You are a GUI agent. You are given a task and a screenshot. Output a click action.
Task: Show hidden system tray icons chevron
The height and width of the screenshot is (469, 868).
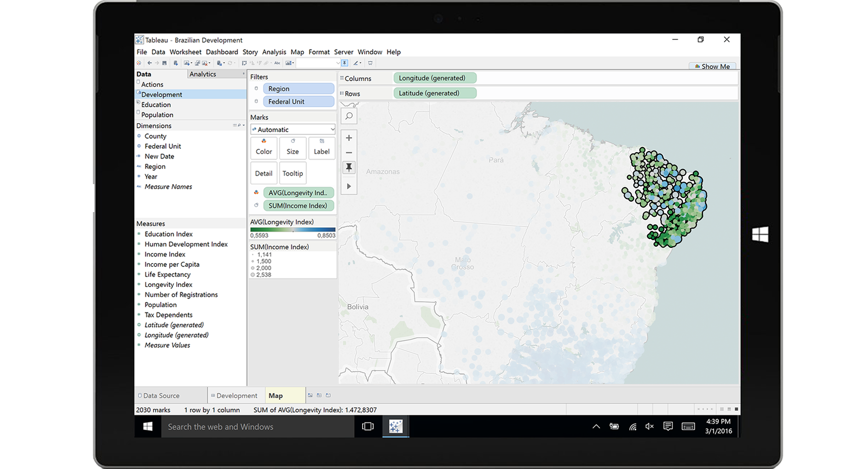pyautogui.click(x=596, y=426)
